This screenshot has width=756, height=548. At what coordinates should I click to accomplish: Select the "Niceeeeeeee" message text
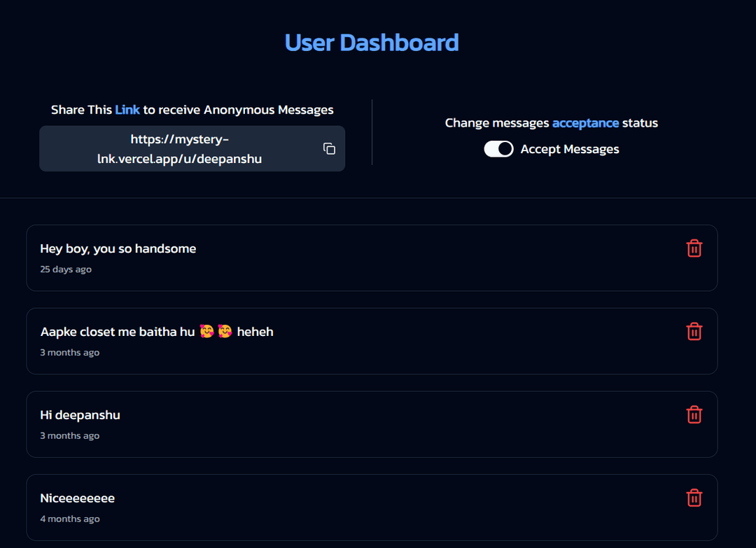tap(77, 499)
